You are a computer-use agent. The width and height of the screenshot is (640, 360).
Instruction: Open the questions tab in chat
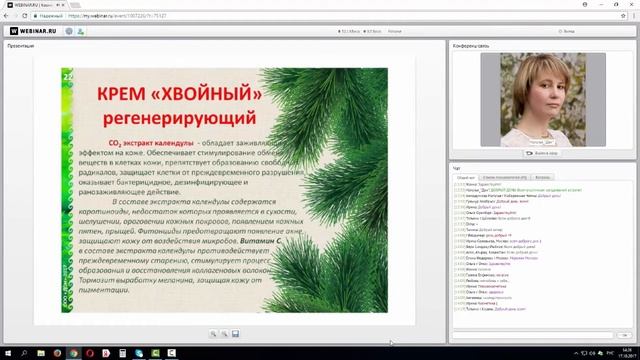(542, 177)
